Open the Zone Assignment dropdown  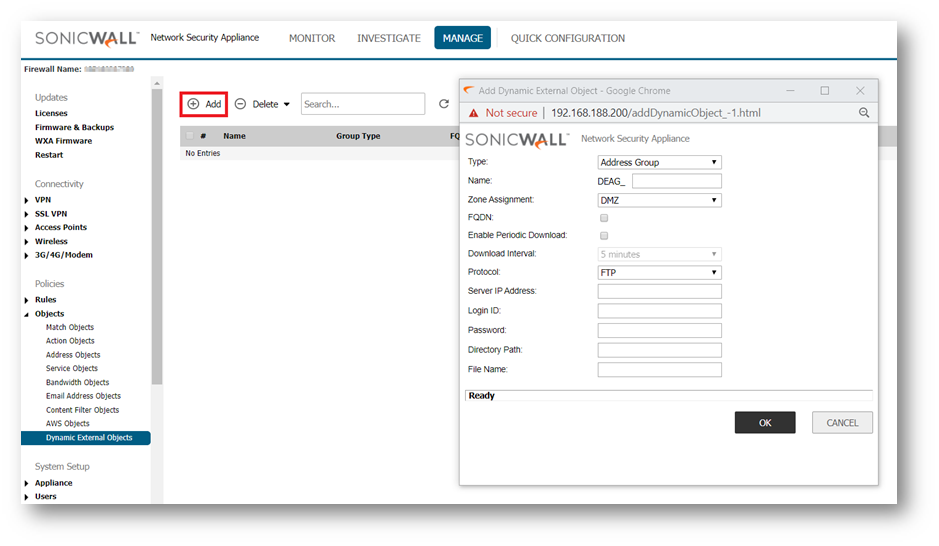tap(659, 200)
